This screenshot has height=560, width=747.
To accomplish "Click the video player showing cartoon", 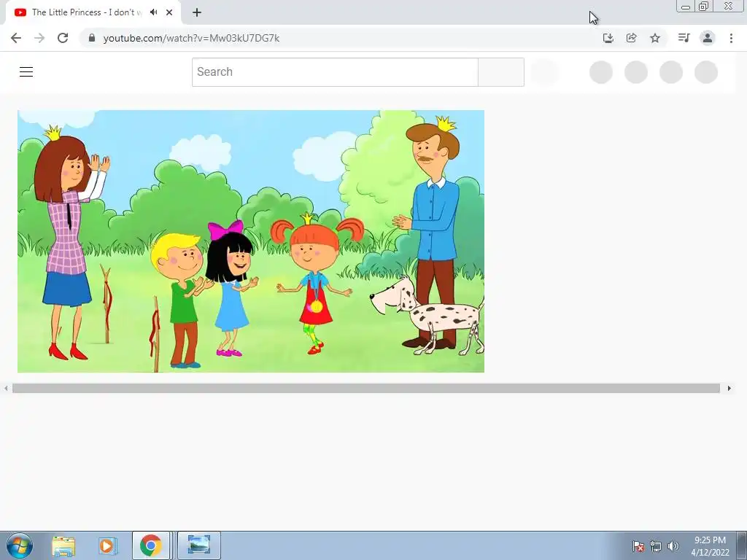I will pyautogui.click(x=251, y=241).
